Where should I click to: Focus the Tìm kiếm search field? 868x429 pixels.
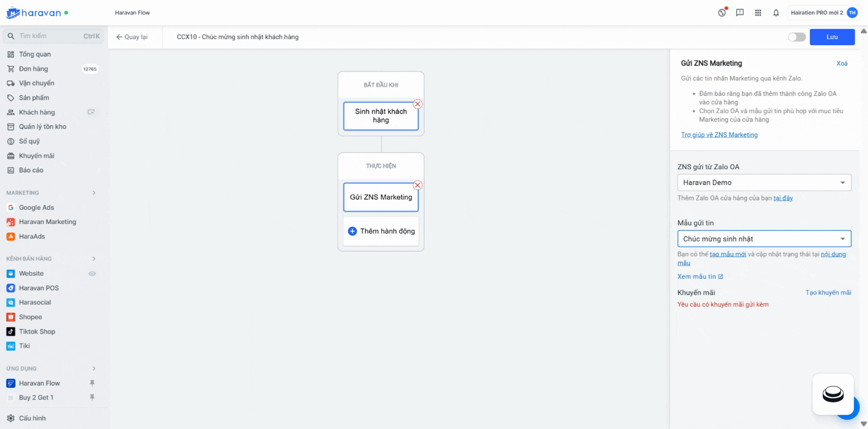[x=54, y=36]
